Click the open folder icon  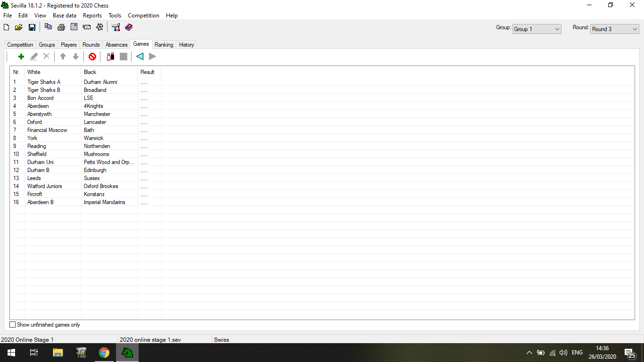19,27
